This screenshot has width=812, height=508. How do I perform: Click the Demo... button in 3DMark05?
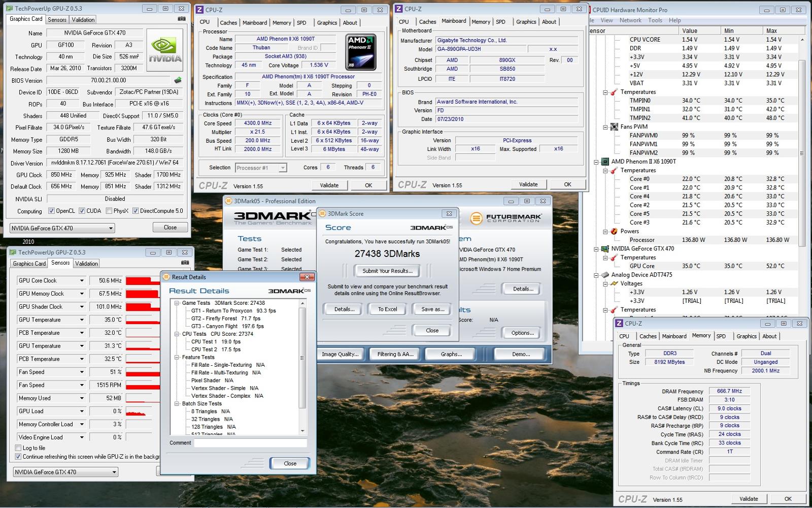pyautogui.click(x=521, y=354)
